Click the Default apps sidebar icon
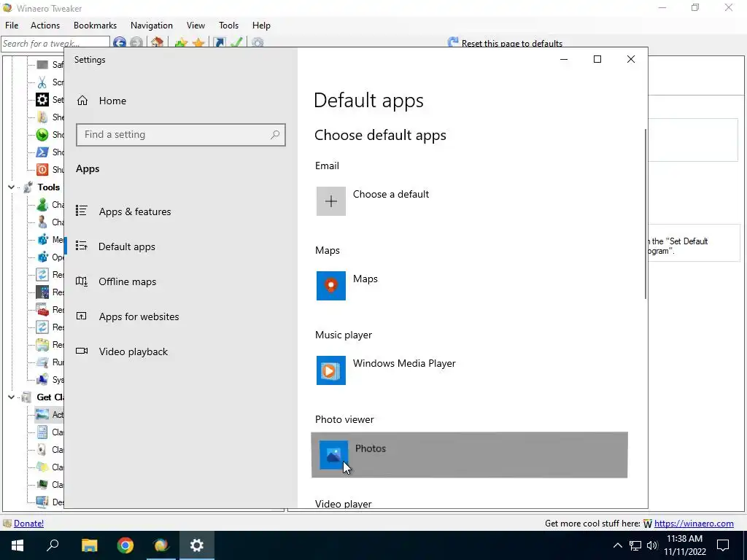 (82, 246)
